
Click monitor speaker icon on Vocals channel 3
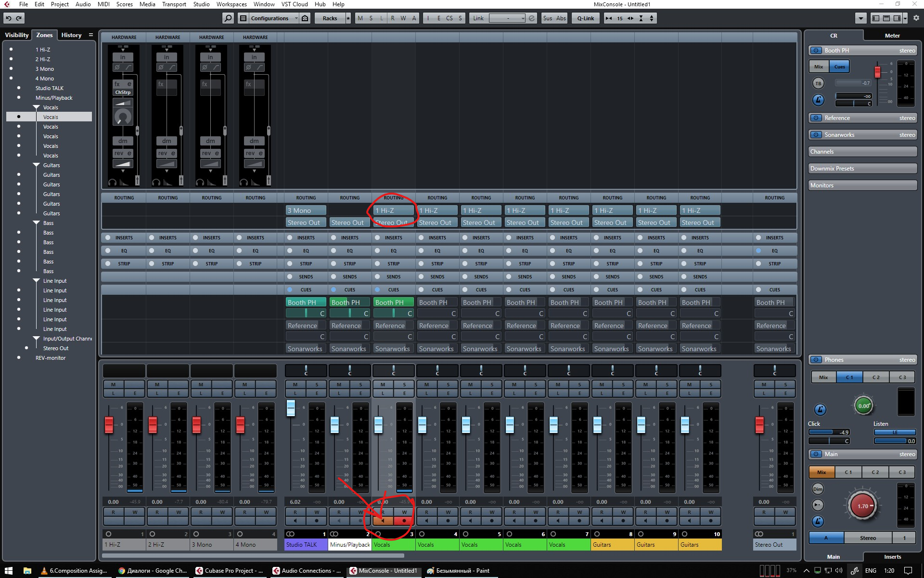tap(383, 521)
